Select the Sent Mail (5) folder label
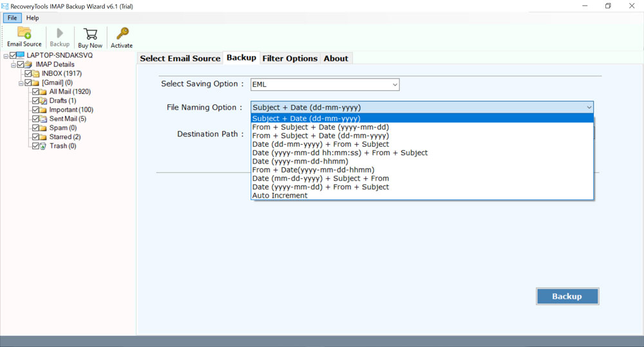Screen dimensions: 644x347 pos(68,118)
